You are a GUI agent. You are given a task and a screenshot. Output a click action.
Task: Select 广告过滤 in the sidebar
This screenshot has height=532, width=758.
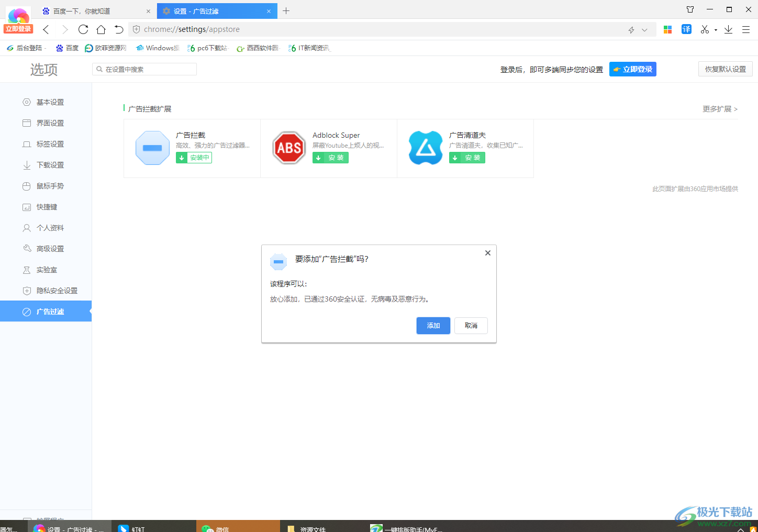coord(46,311)
